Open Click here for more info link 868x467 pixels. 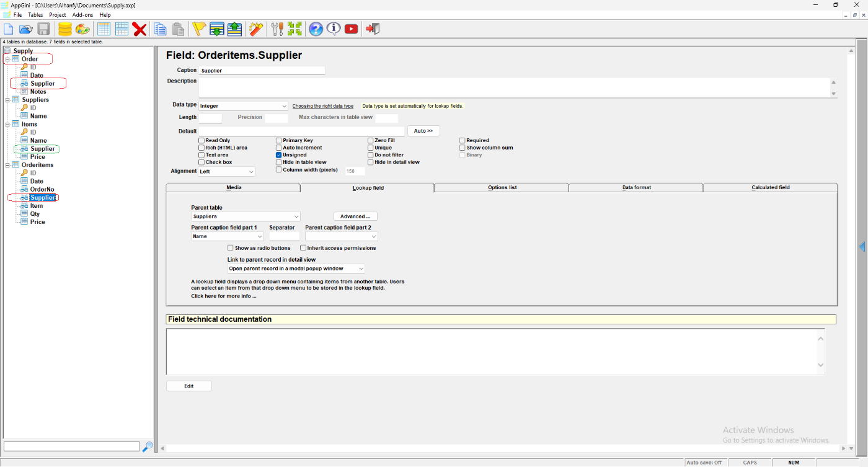(224, 296)
